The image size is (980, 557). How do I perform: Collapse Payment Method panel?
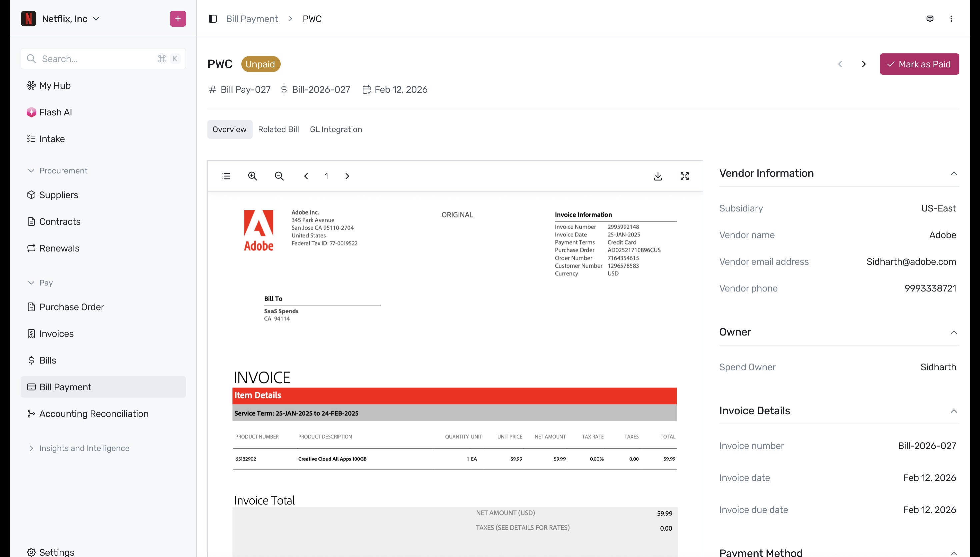(954, 553)
